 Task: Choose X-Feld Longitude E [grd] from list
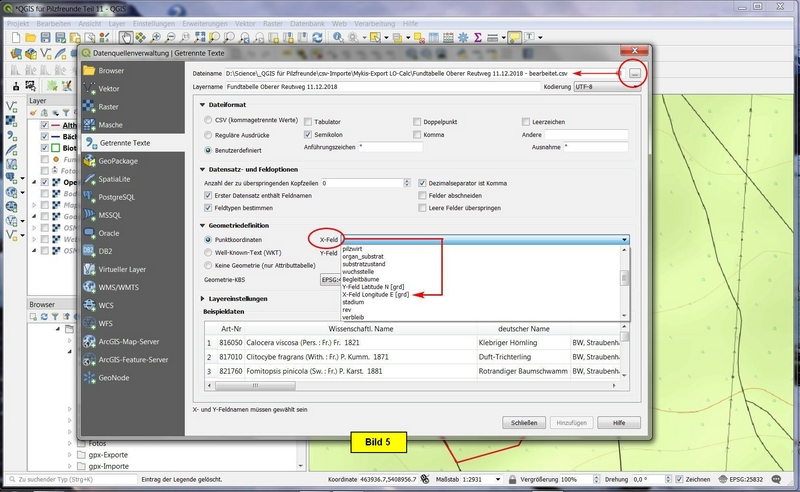coord(375,295)
